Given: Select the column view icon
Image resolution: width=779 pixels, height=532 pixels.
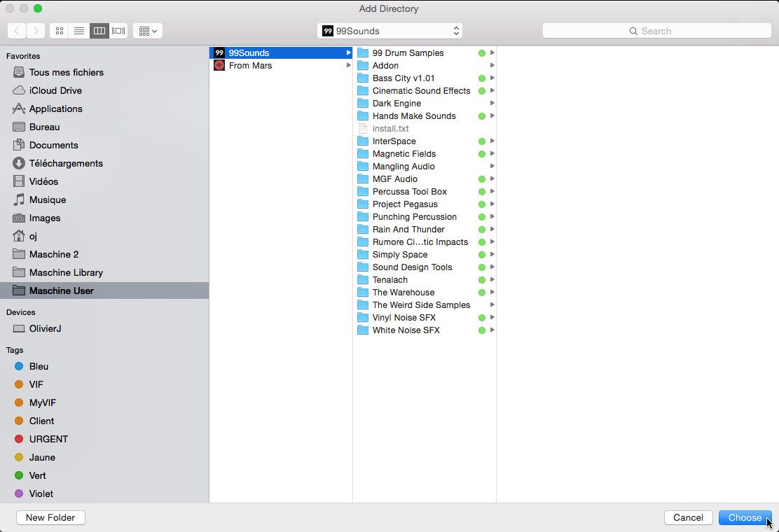Looking at the screenshot, I should click(x=99, y=31).
